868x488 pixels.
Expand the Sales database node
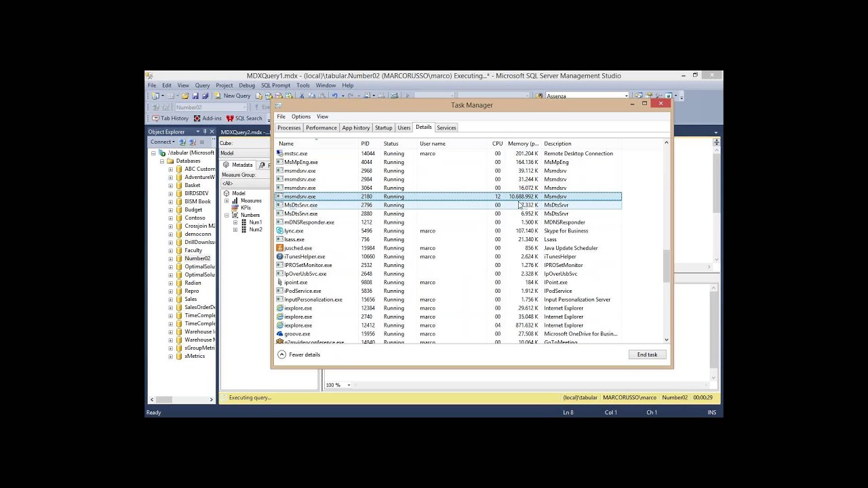tap(171, 299)
